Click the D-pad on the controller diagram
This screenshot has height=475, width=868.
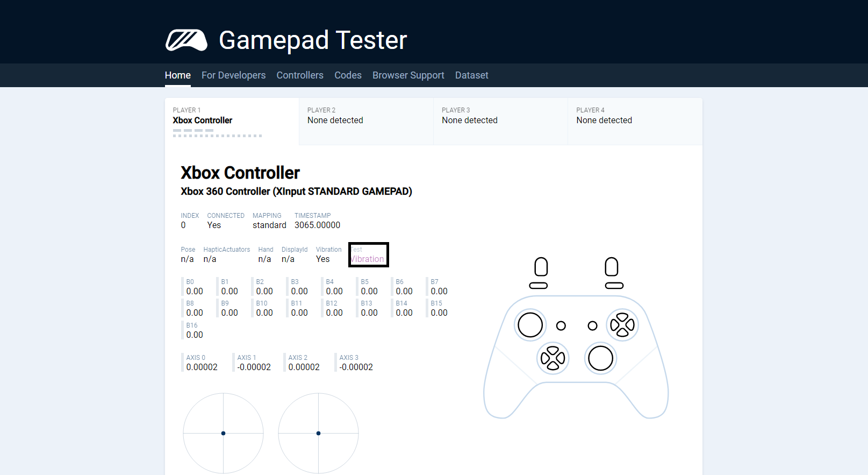click(553, 358)
